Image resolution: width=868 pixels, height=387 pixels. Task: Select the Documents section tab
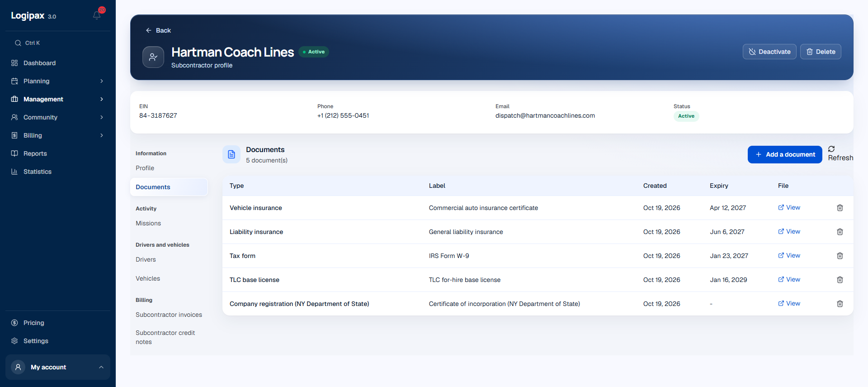point(169,187)
